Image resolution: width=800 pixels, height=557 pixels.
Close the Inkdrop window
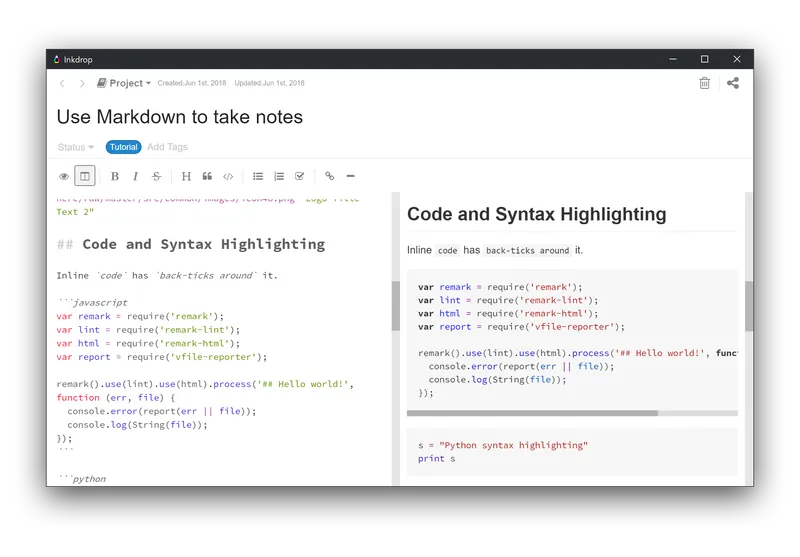tap(737, 59)
